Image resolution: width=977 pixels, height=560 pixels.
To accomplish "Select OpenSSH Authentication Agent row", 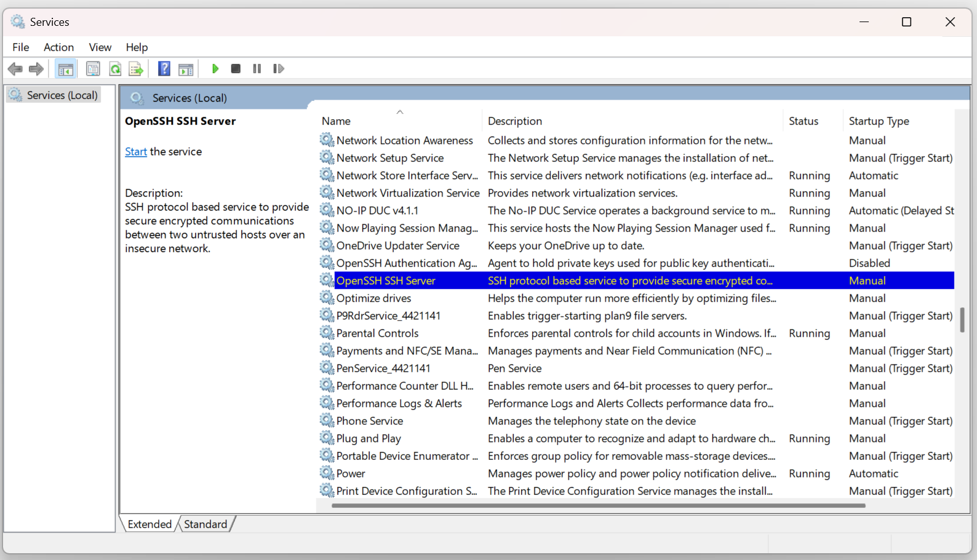I will click(x=637, y=263).
